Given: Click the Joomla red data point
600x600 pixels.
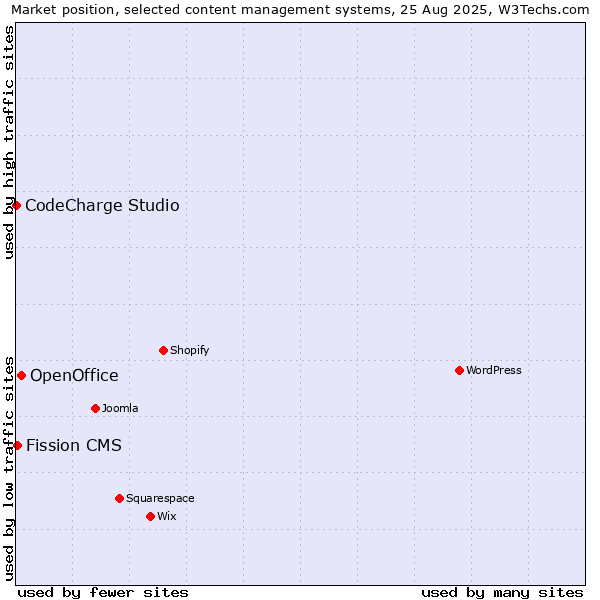Looking at the screenshot, I should 96,409.
